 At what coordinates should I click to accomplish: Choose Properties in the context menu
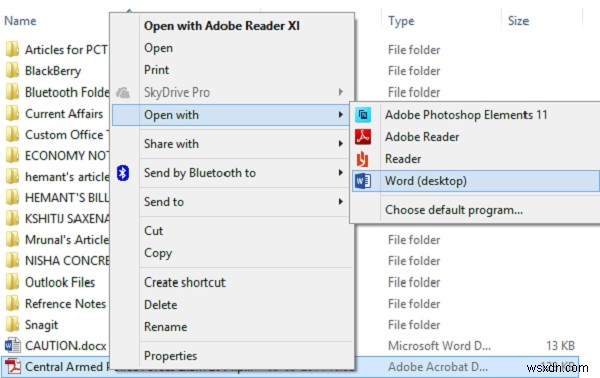click(x=171, y=356)
